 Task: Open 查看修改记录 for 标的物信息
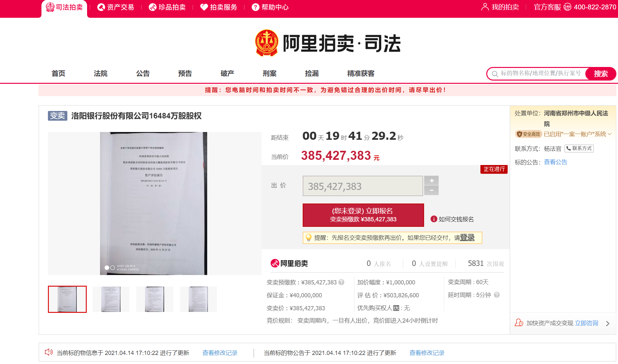[220, 353]
